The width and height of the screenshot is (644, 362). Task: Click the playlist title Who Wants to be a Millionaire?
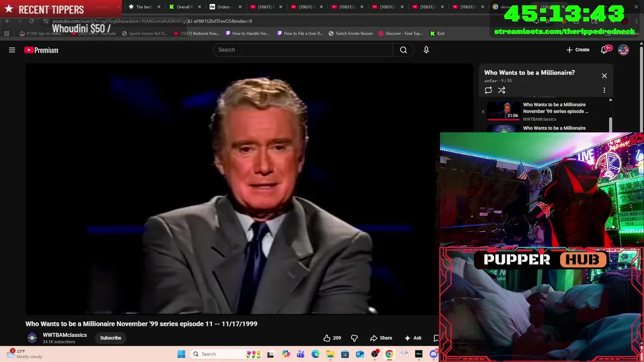point(529,72)
